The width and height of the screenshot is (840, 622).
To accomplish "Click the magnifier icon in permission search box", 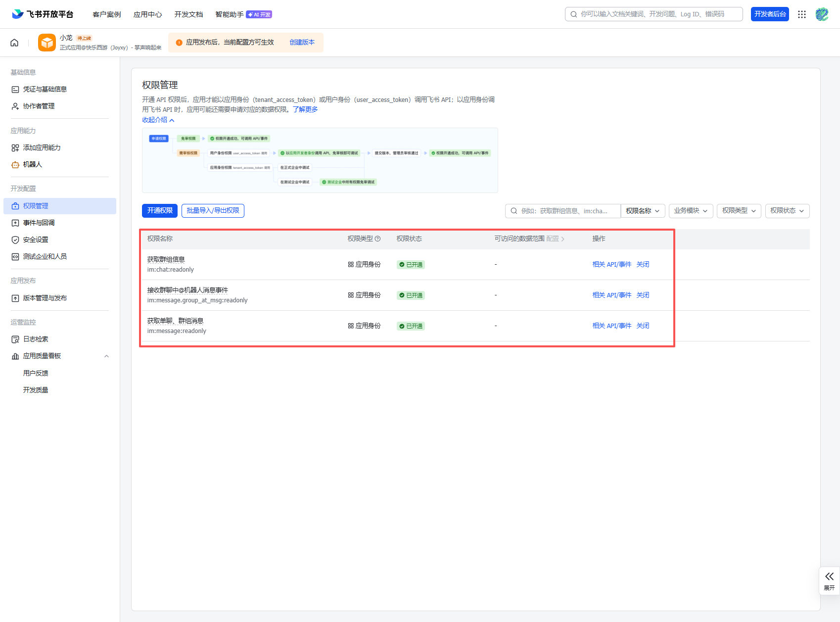I will point(514,211).
